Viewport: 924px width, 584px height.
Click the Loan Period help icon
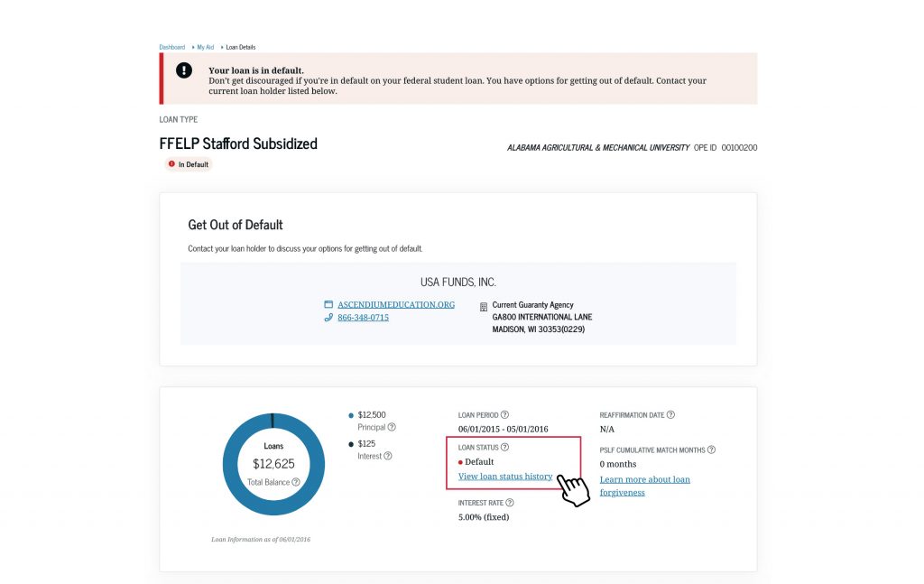point(504,414)
